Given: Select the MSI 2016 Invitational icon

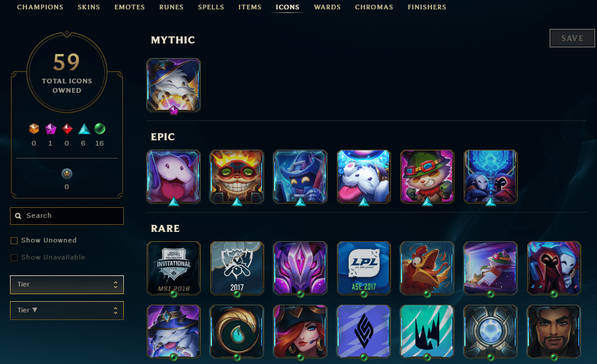Looking at the screenshot, I should pos(174,268).
